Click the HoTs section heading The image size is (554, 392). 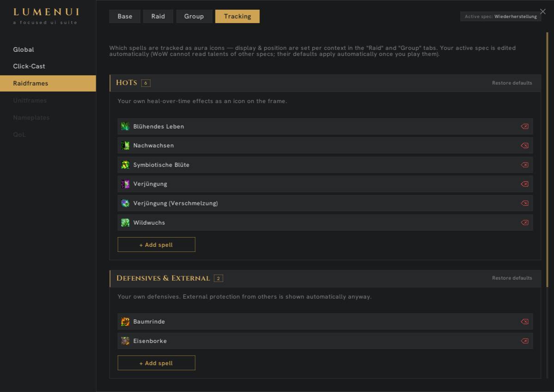(x=127, y=83)
